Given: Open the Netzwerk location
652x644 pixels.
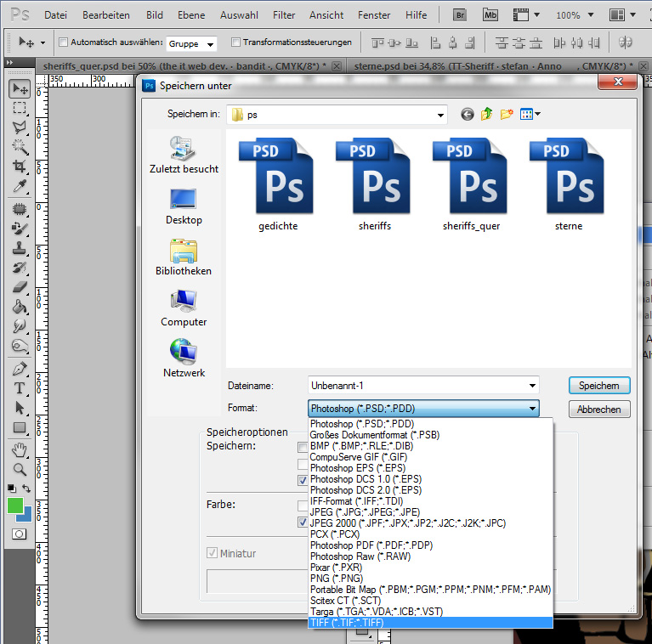Looking at the screenshot, I should [184, 358].
